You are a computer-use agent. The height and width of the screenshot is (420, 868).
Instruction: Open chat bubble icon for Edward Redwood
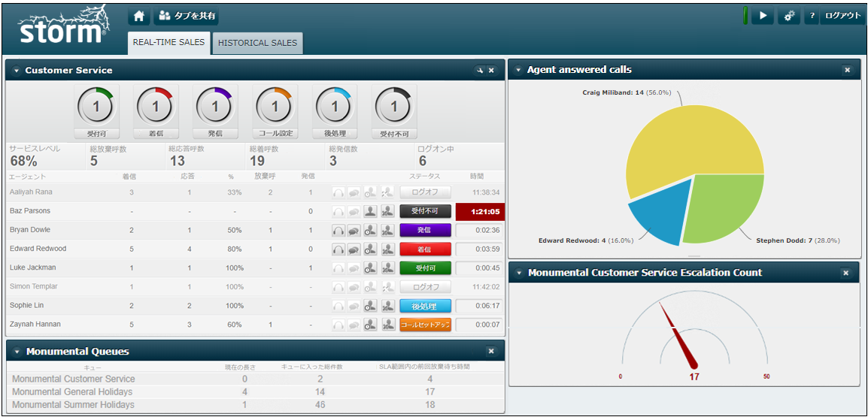click(x=354, y=249)
